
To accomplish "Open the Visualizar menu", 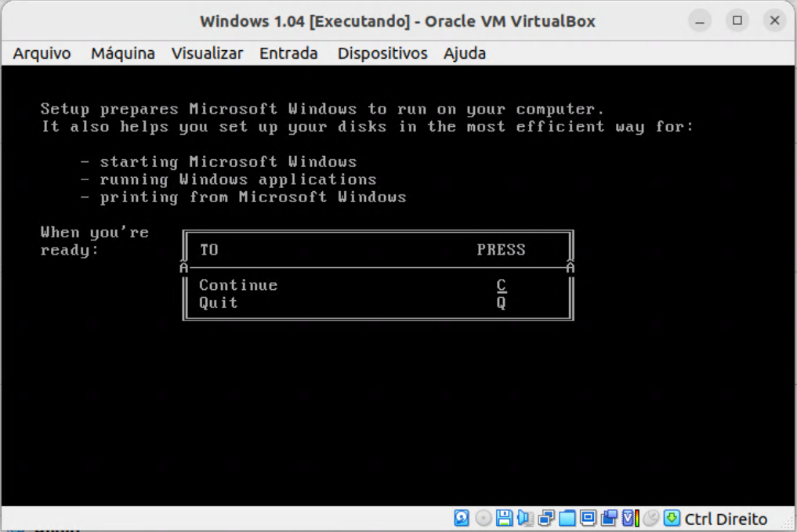I will [x=207, y=53].
